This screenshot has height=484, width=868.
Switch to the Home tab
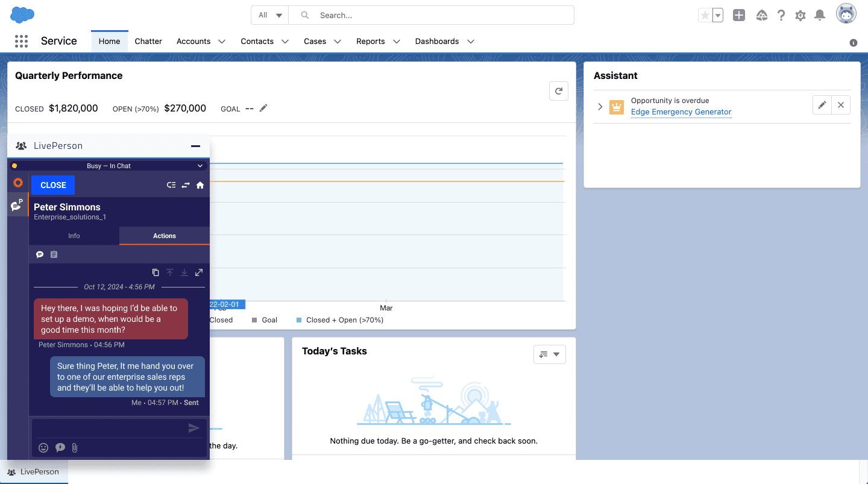click(x=110, y=41)
